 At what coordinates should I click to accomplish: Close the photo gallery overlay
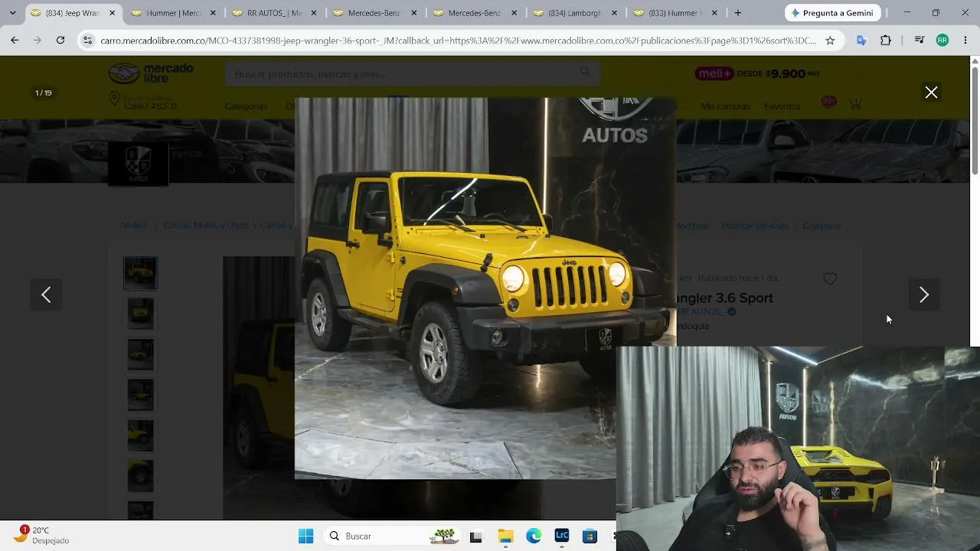(931, 93)
